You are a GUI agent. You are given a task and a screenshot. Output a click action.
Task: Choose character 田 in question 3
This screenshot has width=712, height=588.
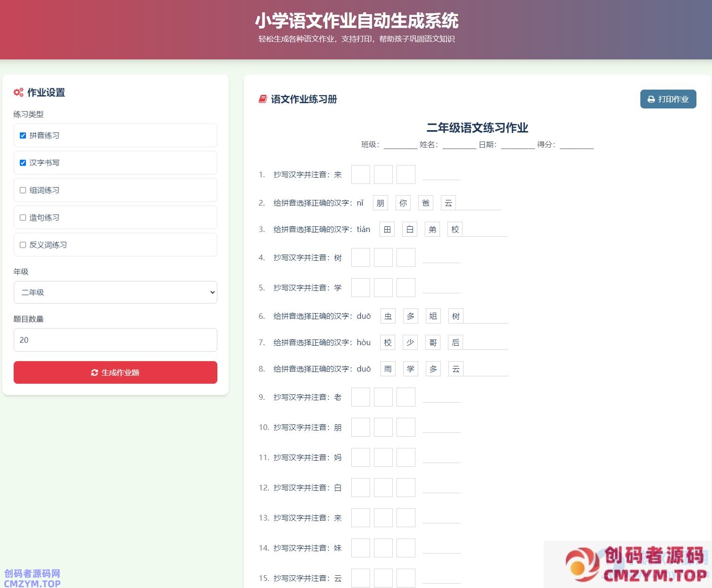coord(387,229)
